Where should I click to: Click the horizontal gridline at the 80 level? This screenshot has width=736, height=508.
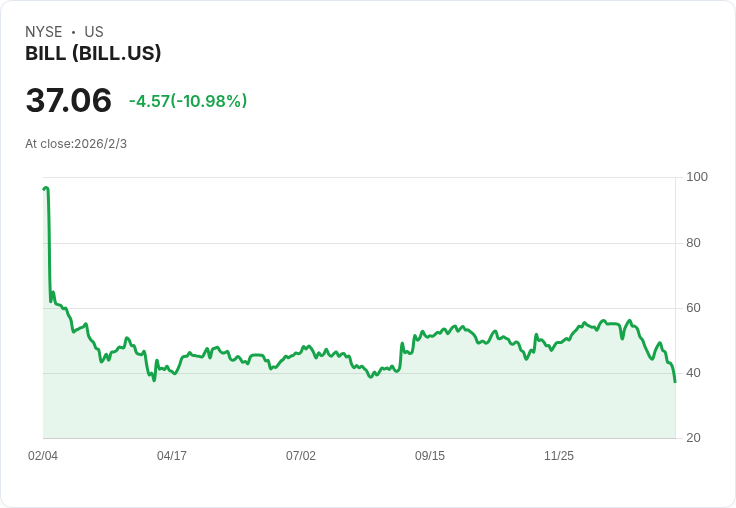click(360, 243)
